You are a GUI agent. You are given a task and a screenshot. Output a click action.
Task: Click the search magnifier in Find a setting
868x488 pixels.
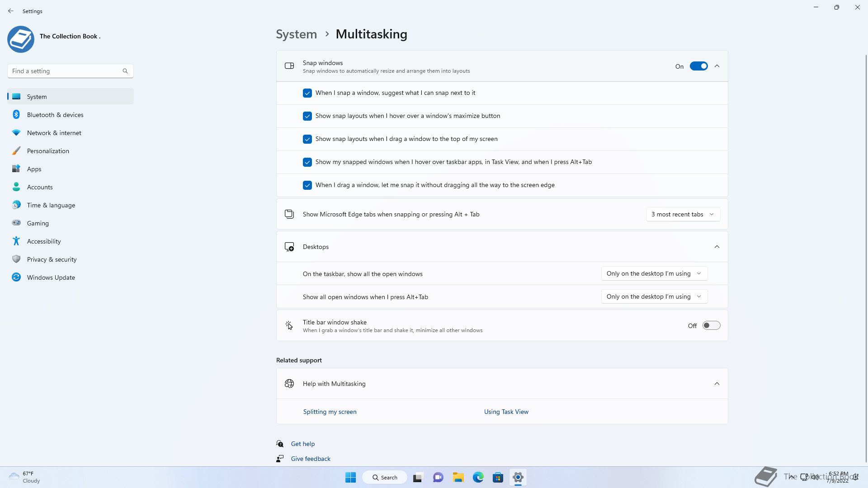[125, 71]
